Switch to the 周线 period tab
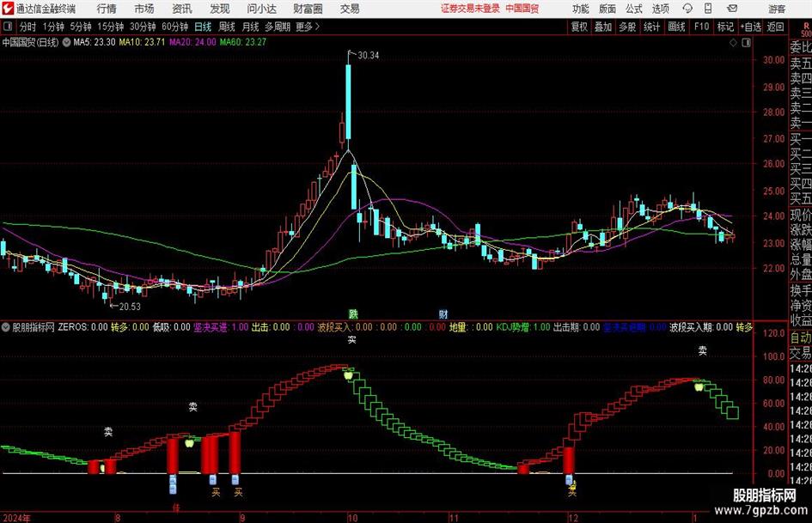Image resolution: width=812 pixels, height=523 pixels. pos(227,27)
